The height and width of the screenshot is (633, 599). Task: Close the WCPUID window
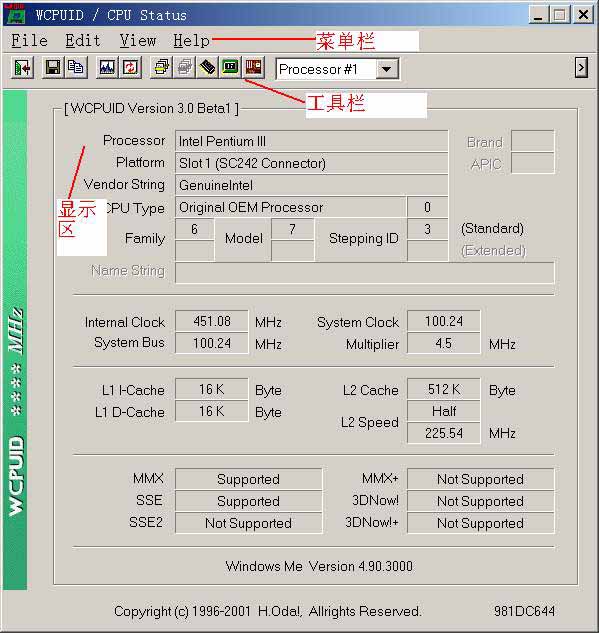pyautogui.click(x=583, y=15)
